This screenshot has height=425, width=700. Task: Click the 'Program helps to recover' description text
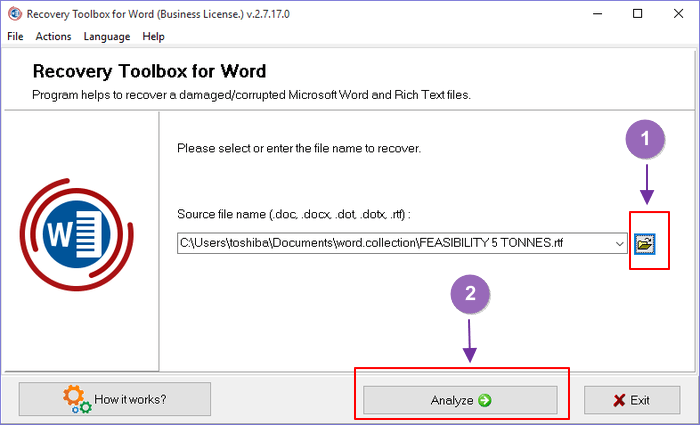[251, 95]
